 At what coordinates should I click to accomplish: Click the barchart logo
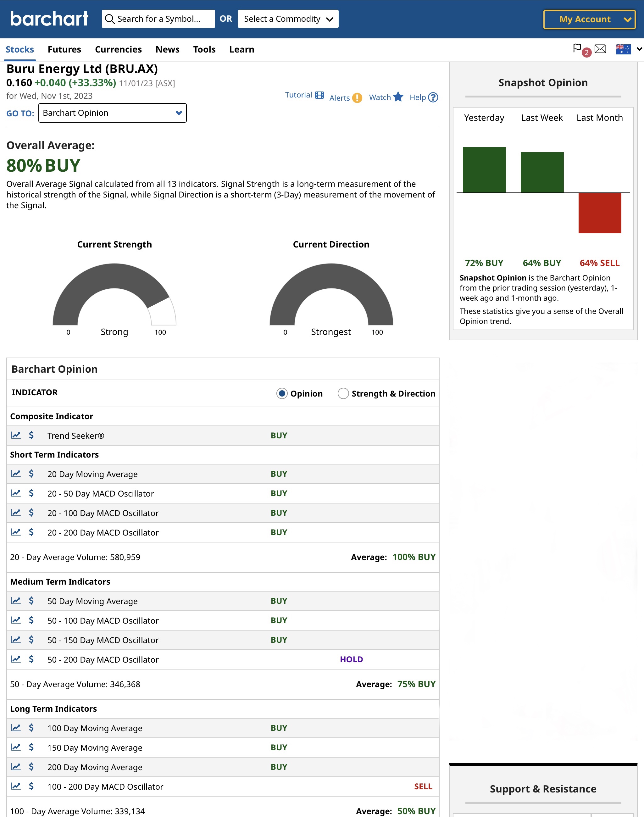pyautogui.click(x=49, y=19)
